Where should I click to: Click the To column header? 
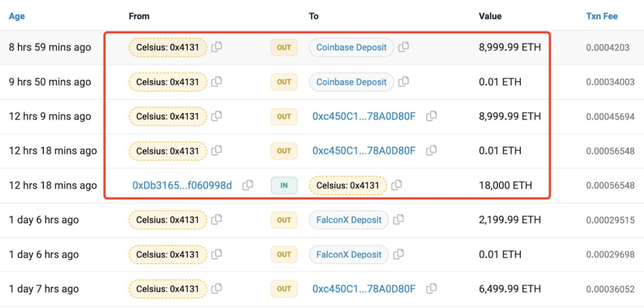click(314, 16)
